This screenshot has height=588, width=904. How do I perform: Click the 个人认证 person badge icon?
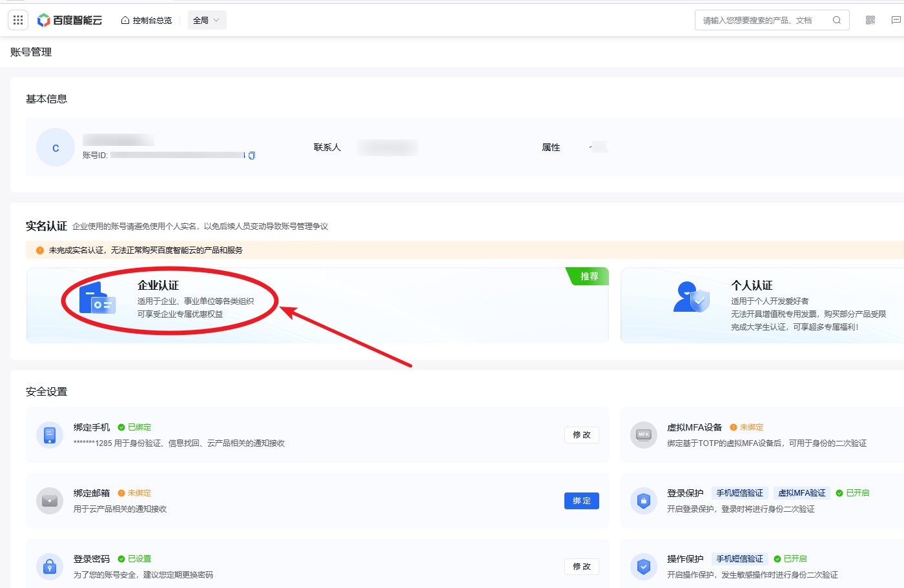pyautogui.click(x=691, y=299)
